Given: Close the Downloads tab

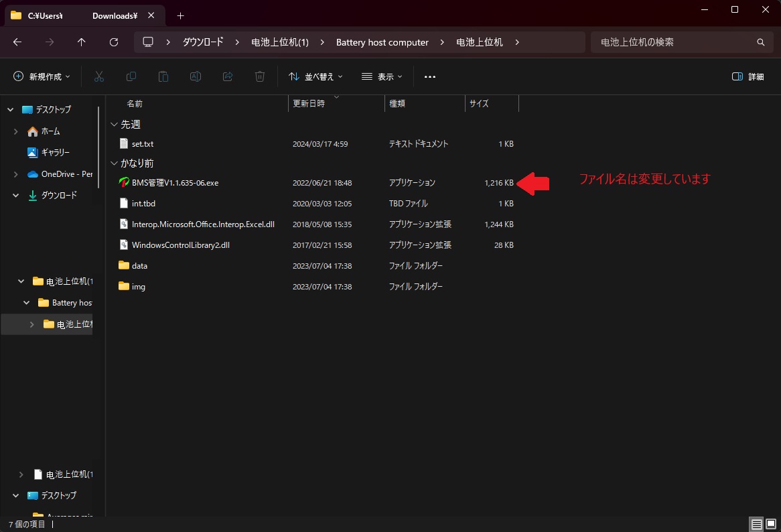Looking at the screenshot, I should click(151, 15).
